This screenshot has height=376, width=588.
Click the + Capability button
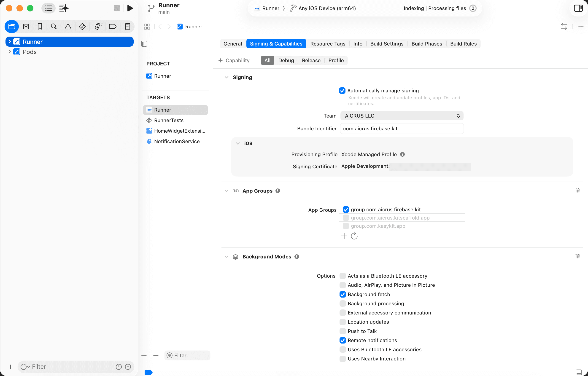234,60
